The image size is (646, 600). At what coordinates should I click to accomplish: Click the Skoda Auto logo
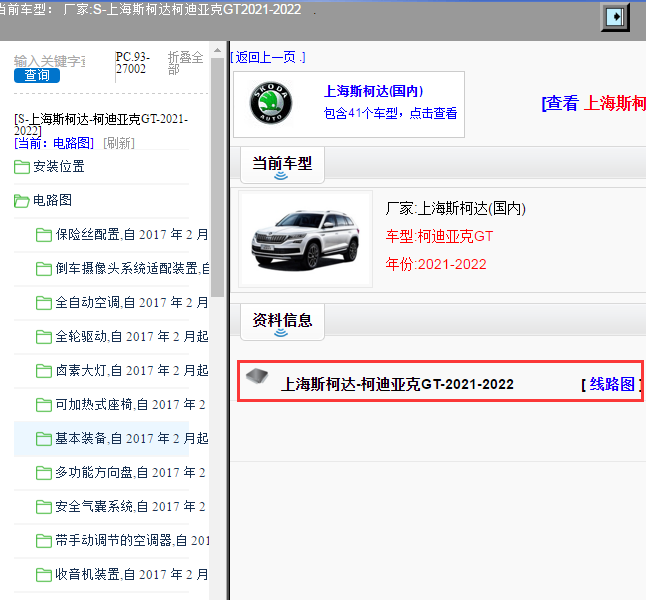click(271, 103)
